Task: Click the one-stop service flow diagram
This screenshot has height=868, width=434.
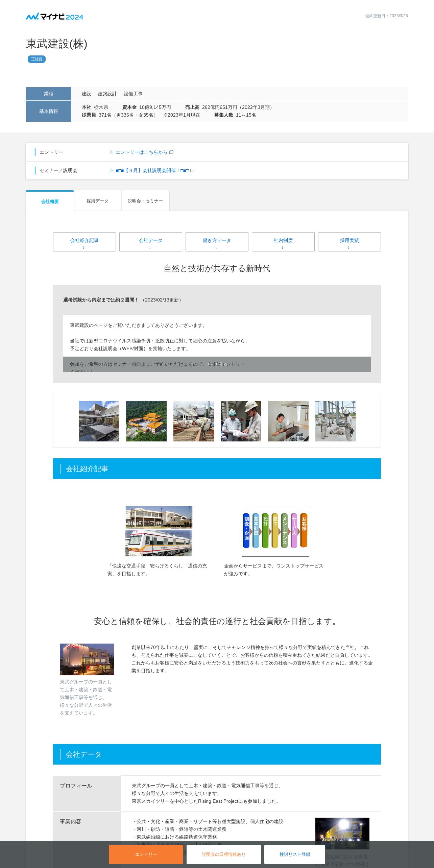Action: [x=275, y=531]
